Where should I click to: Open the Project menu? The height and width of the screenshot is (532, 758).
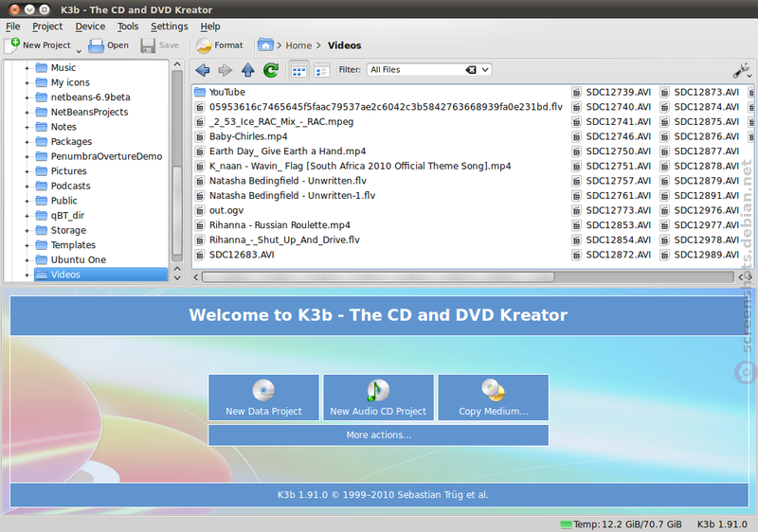47,27
